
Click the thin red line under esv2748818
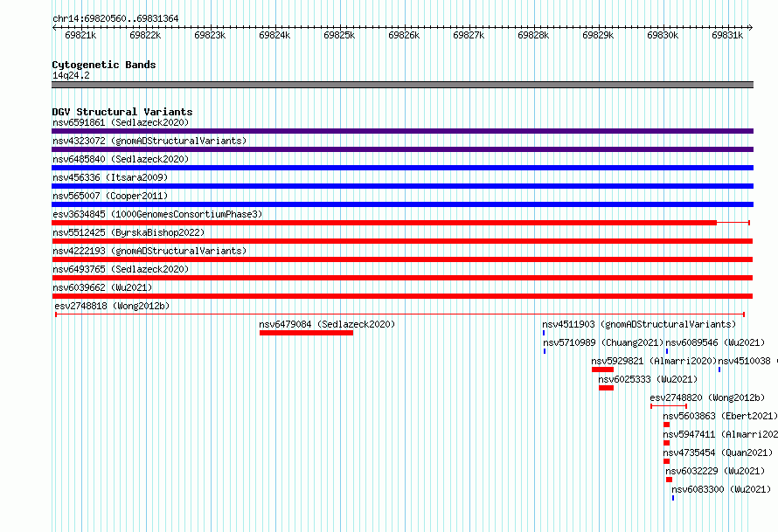(399, 314)
